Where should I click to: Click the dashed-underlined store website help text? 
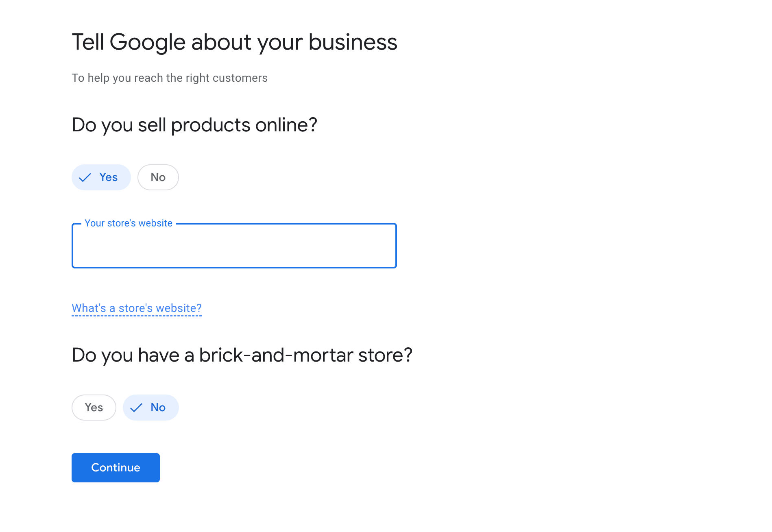137,308
